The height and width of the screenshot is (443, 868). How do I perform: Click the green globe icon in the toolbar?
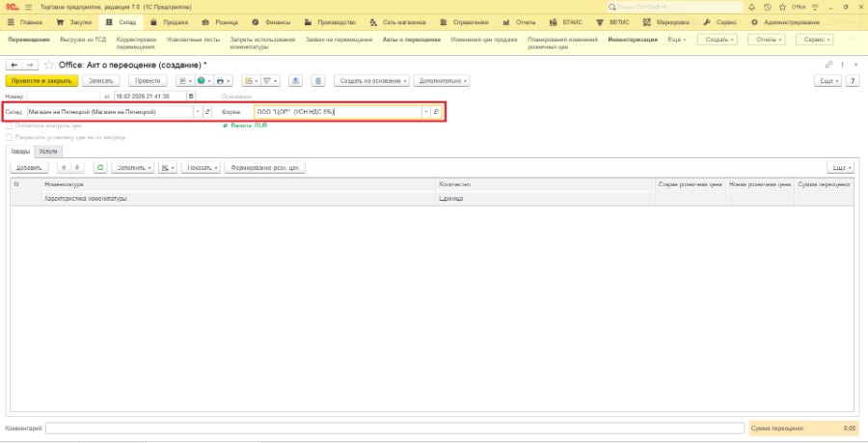203,81
